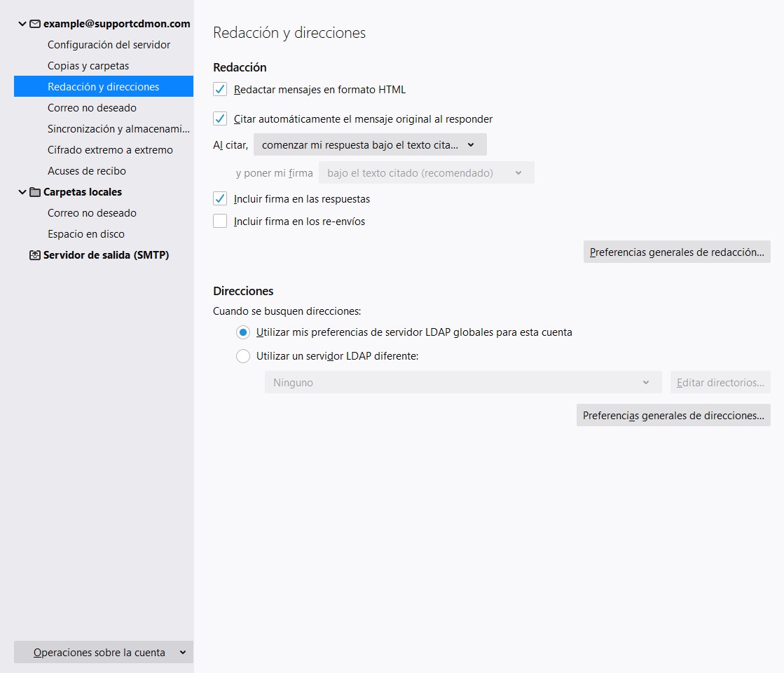
Task: Uncheck Incluir firma en las respuestas
Action: tap(220, 199)
